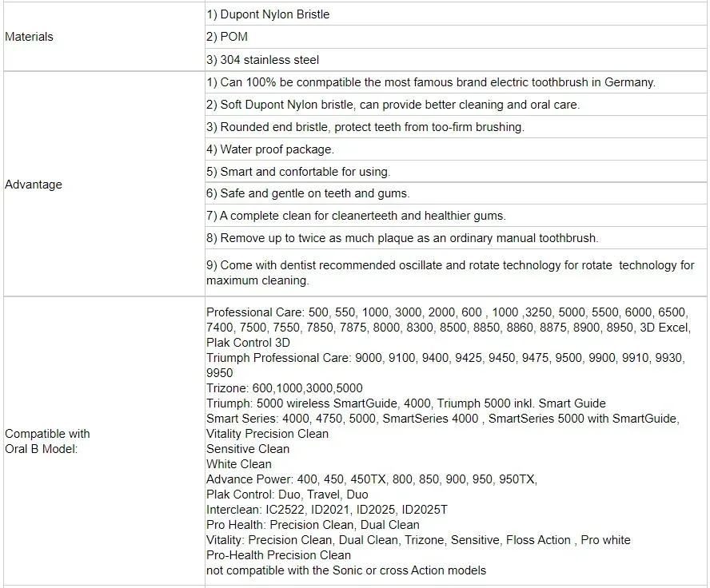Click the dentist recommended oscillate technology row

click(x=450, y=272)
